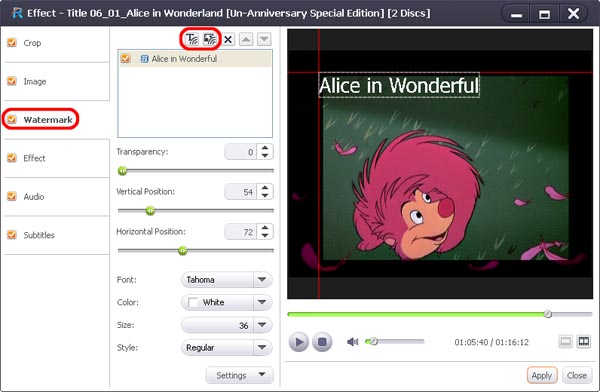
Task: Open the Settings button menu
Action: click(x=240, y=375)
